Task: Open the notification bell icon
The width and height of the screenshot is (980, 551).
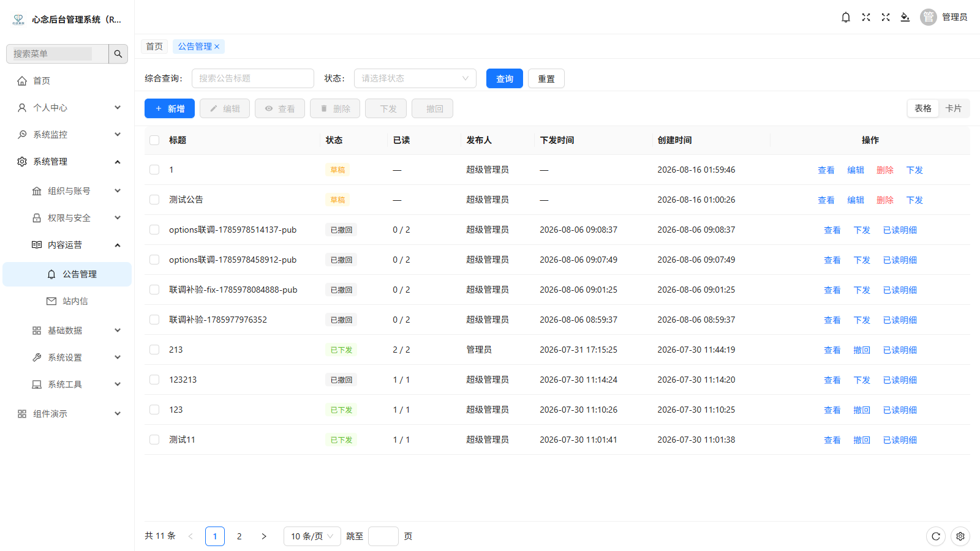Action: pyautogui.click(x=846, y=17)
